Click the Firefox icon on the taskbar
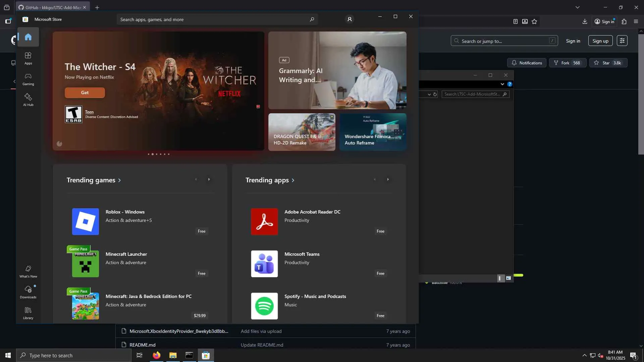644x362 pixels. (x=156, y=355)
